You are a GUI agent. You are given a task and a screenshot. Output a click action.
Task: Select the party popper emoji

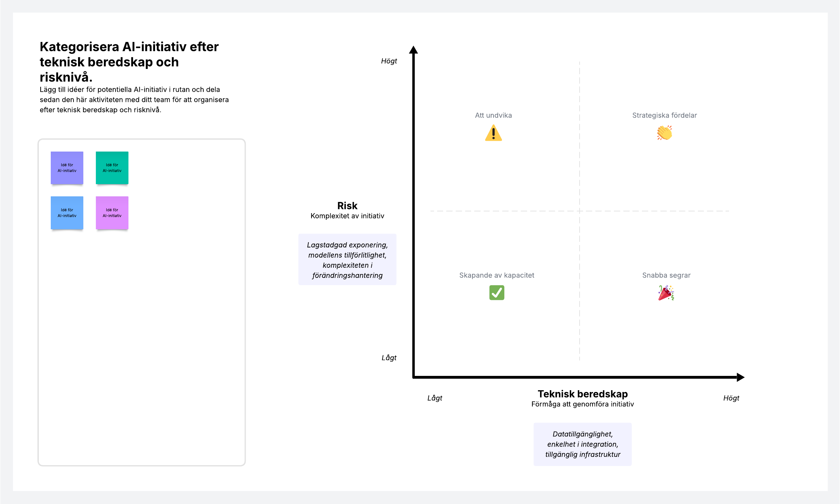click(666, 293)
